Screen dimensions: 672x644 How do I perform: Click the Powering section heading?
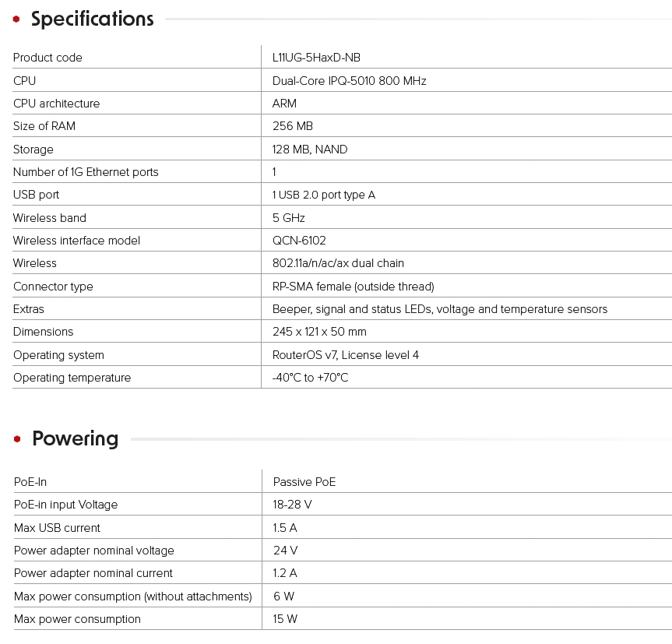pos(75,438)
